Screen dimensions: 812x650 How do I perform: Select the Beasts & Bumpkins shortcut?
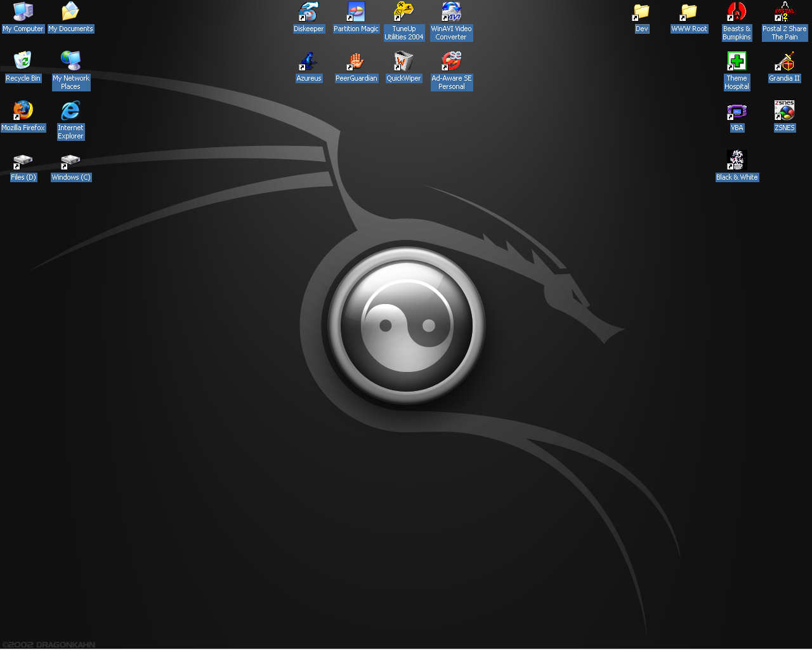pyautogui.click(x=737, y=11)
